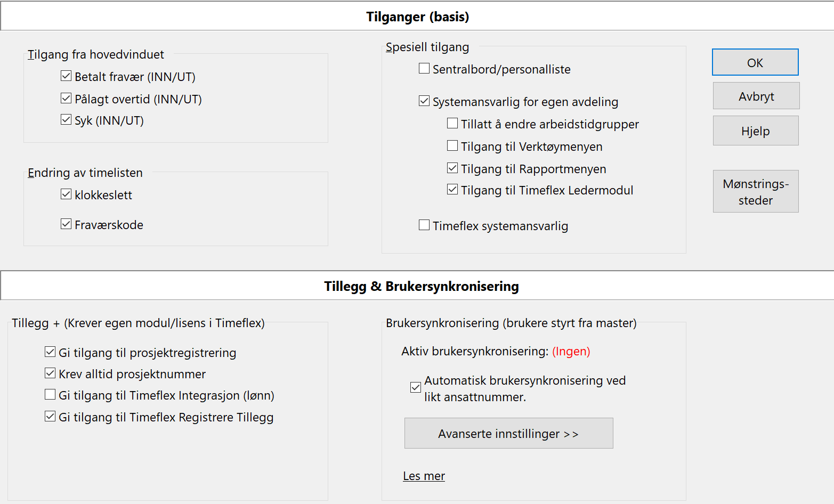Disable Automatisk brukersynkronisering checkbox

[416, 388]
